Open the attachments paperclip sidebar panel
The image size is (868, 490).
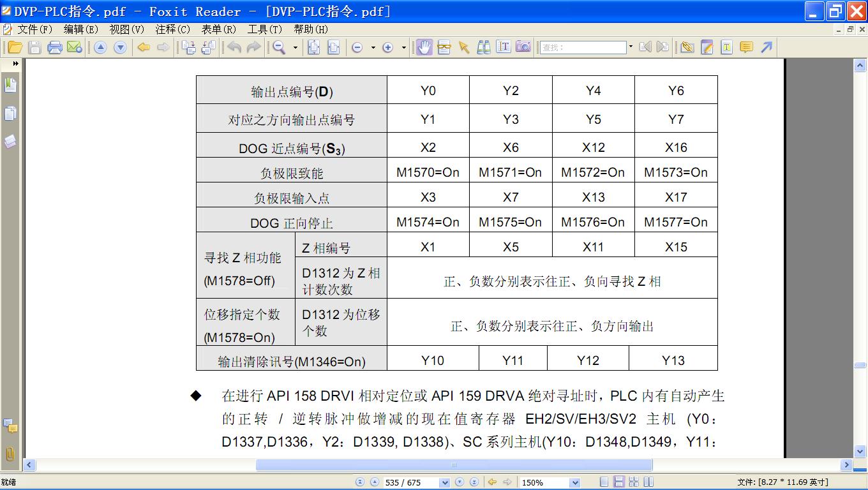pyautogui.click(x=10, y=454)
